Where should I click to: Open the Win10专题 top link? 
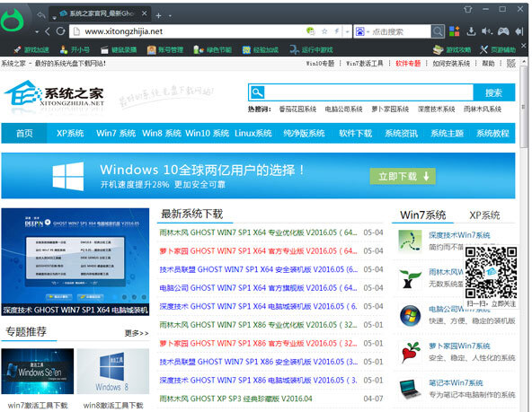point(320,64)
